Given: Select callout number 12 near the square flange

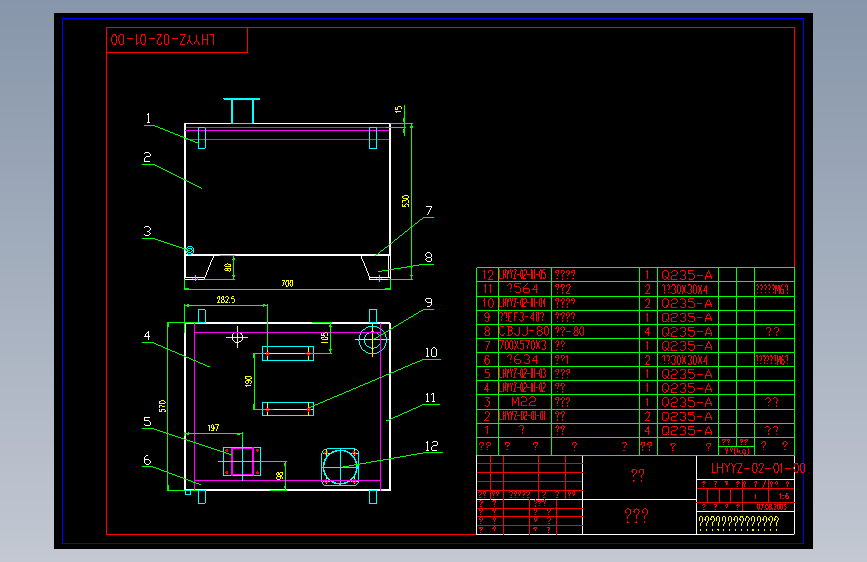Looking at the screenshot, I should tap(431, 446).
